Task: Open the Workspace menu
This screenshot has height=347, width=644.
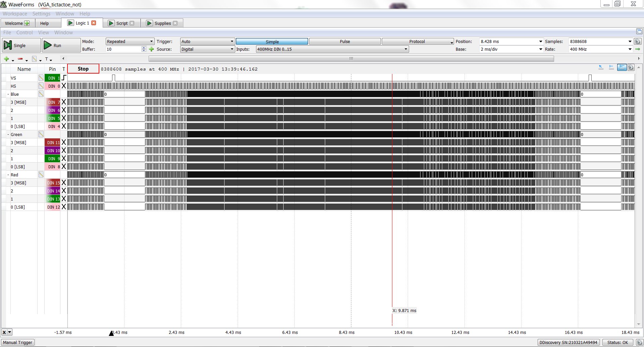Action: (x=15, y=14)
